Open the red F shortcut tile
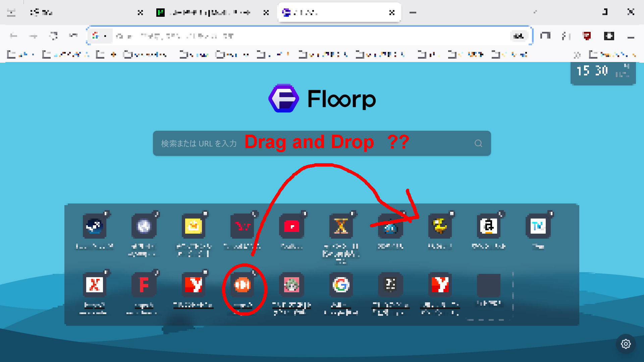The width and height of the screenshot is (644, 362). tap(144, 285)
